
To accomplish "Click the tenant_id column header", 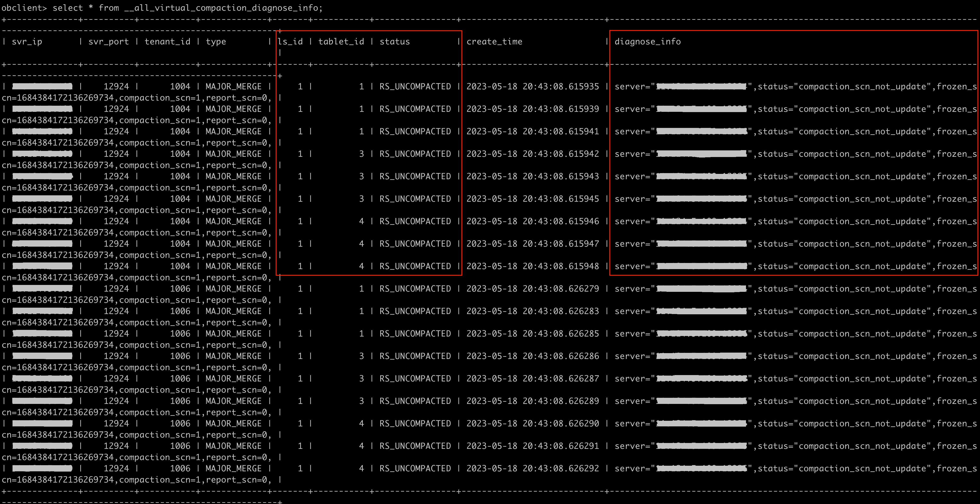I will [x=167, y=42].
